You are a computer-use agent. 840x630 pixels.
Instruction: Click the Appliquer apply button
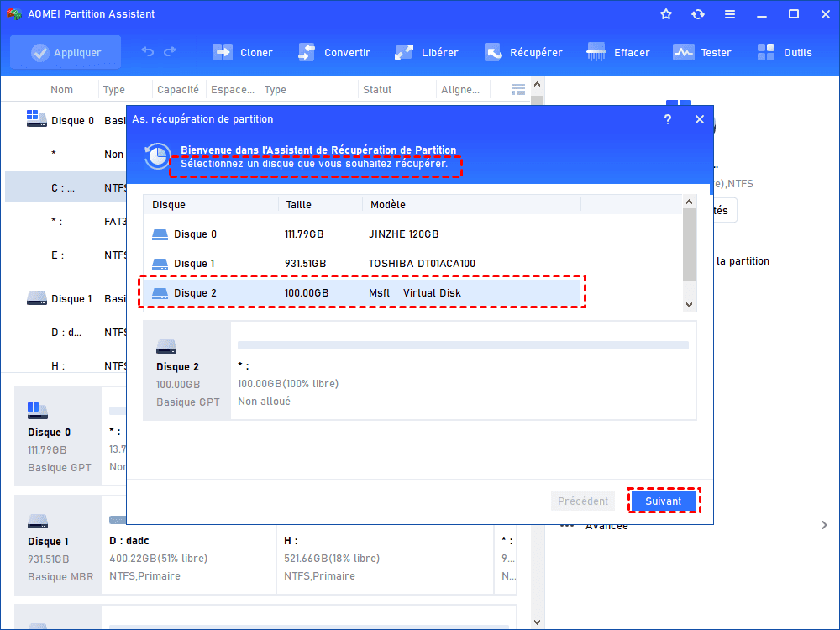click(66, 52)
